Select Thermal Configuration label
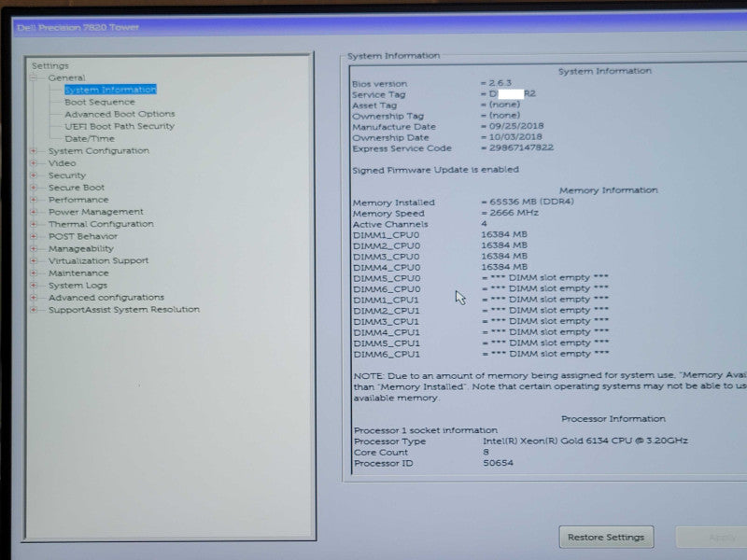This screenshot has width=747, height=560. click(101, 224)
